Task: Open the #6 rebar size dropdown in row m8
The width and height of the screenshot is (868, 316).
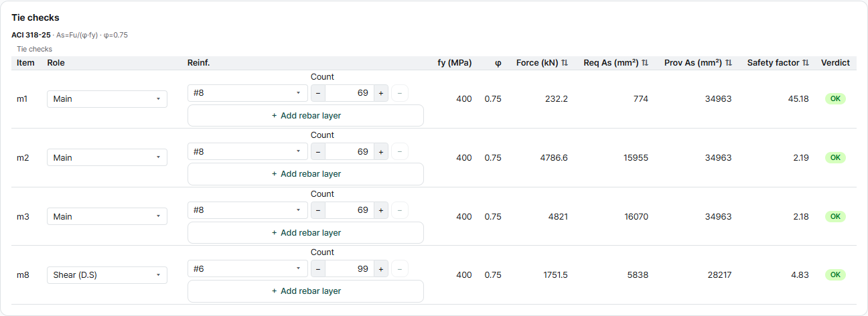Action: [x=248, y=268]
